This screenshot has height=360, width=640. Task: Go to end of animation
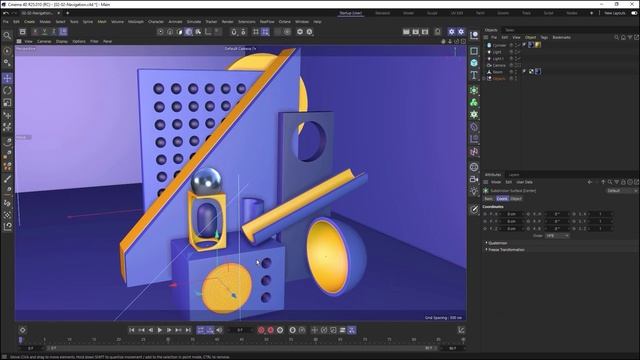coord(188,330)
